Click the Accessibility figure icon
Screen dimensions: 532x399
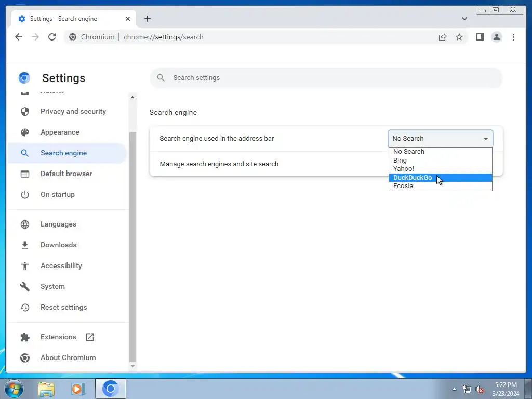tap(25, 265)
